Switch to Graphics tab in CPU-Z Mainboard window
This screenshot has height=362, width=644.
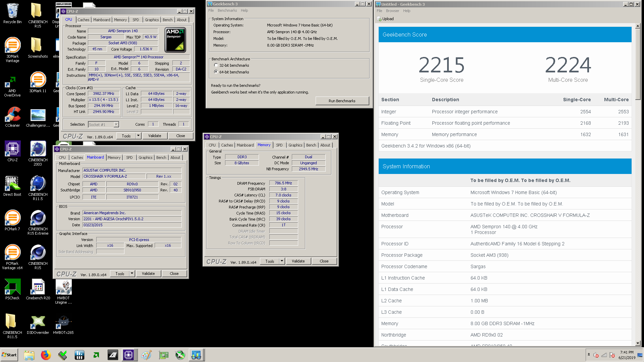(146, 158)
